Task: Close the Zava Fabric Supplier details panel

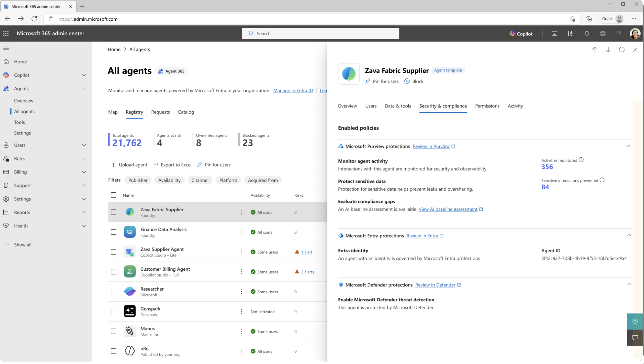Action: pyautogui.click(x=635, y=50)
